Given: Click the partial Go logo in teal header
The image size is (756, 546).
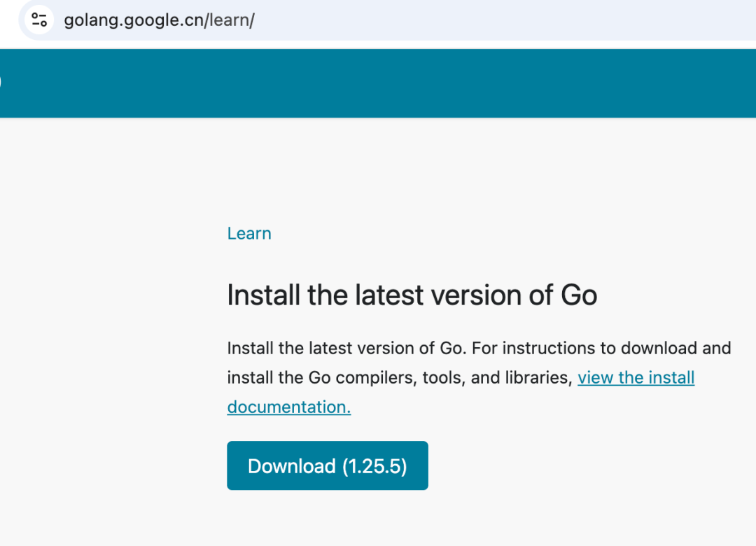Looking at the screenshot, I should [1, 82].
